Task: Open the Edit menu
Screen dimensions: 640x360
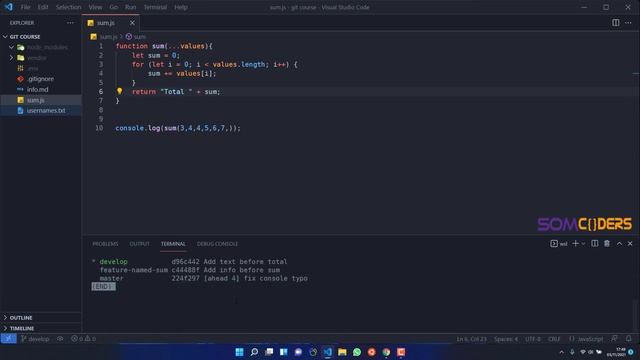Action: pos(43,7)
